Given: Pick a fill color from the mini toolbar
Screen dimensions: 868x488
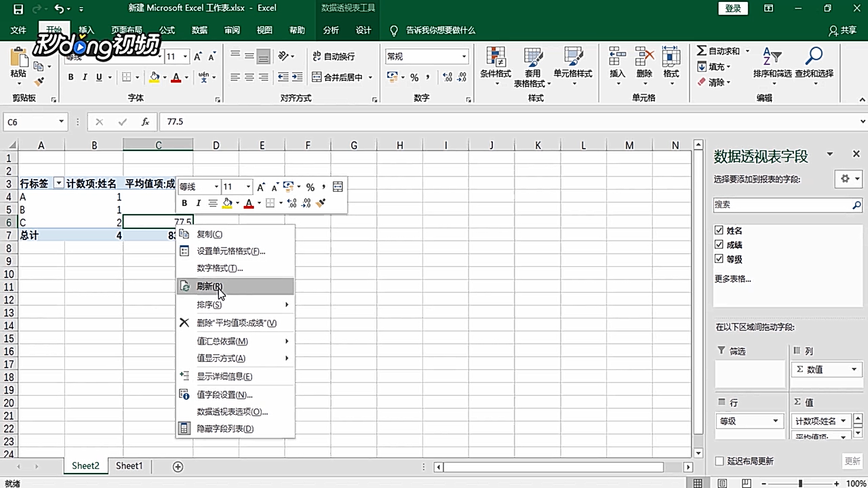Looking at the screenshot, I should 227,203.
